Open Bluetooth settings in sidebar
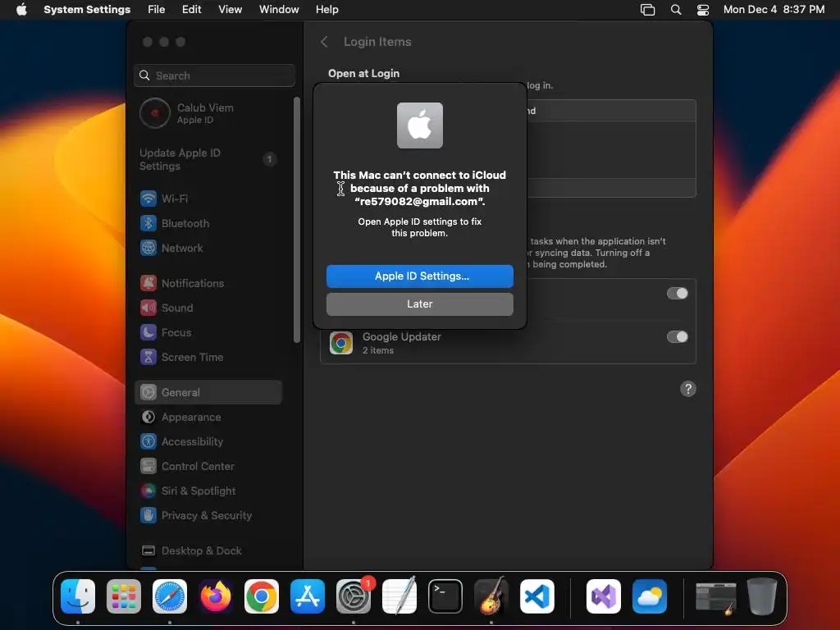 [x=208, y=223]
